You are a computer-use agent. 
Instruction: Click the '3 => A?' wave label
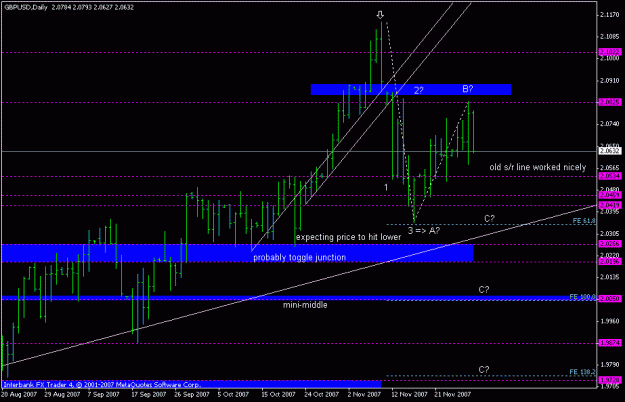[424, 230]
